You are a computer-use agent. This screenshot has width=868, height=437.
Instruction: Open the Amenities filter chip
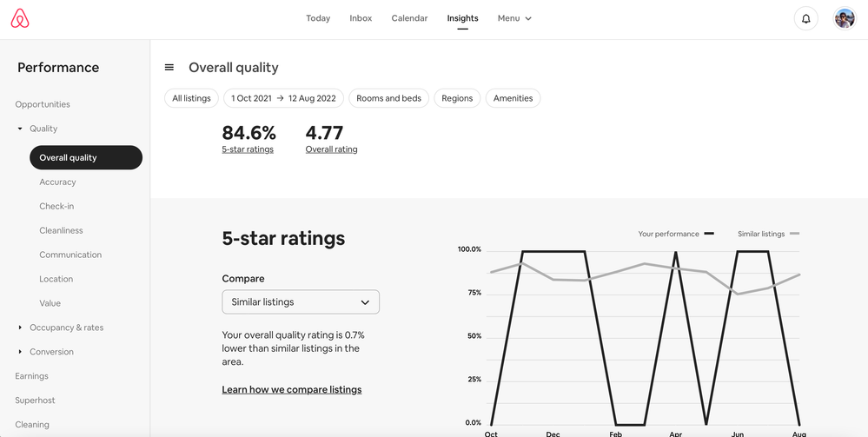pos(513,98)
